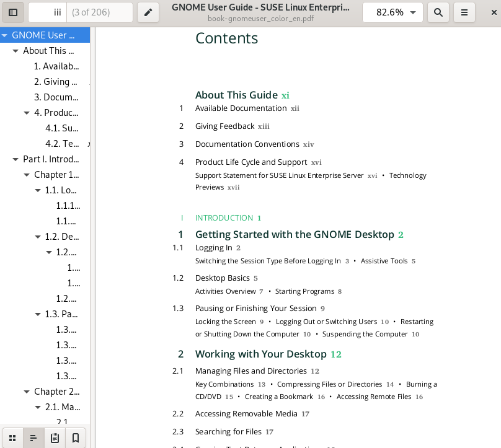
Task: Toggle the side pane button
Action: pyautogui.click(x=13, y=12)
